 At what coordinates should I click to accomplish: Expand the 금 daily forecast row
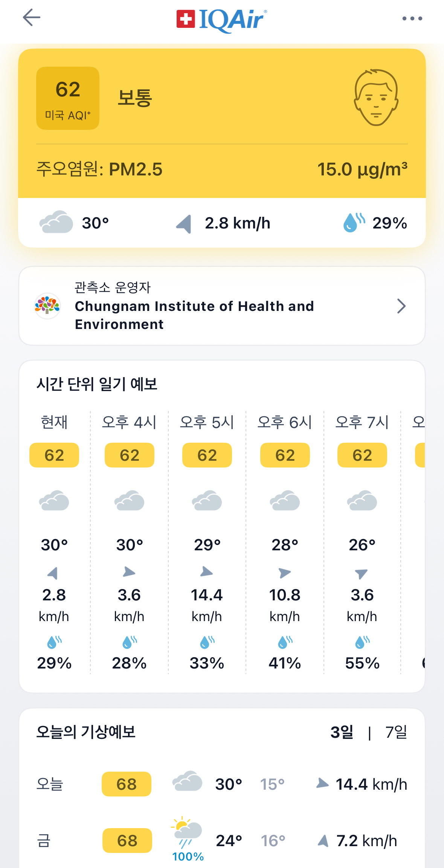[221, 840]
